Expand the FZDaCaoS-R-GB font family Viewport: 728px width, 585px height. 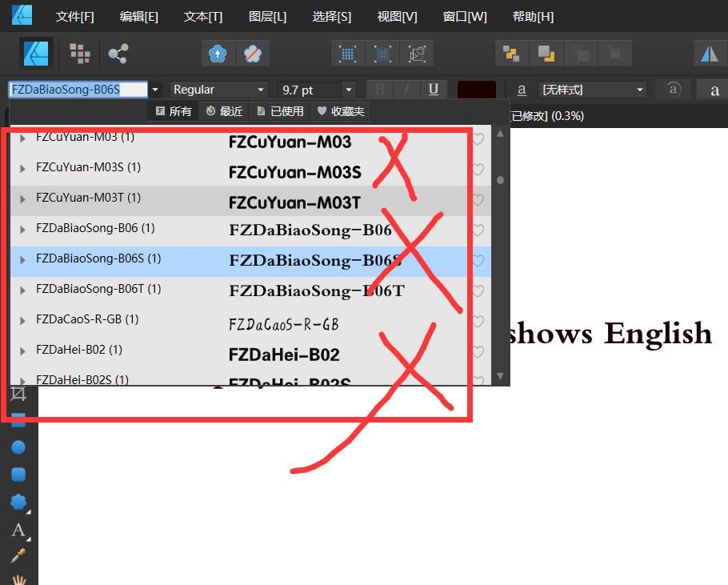click(x=22, y=321)
